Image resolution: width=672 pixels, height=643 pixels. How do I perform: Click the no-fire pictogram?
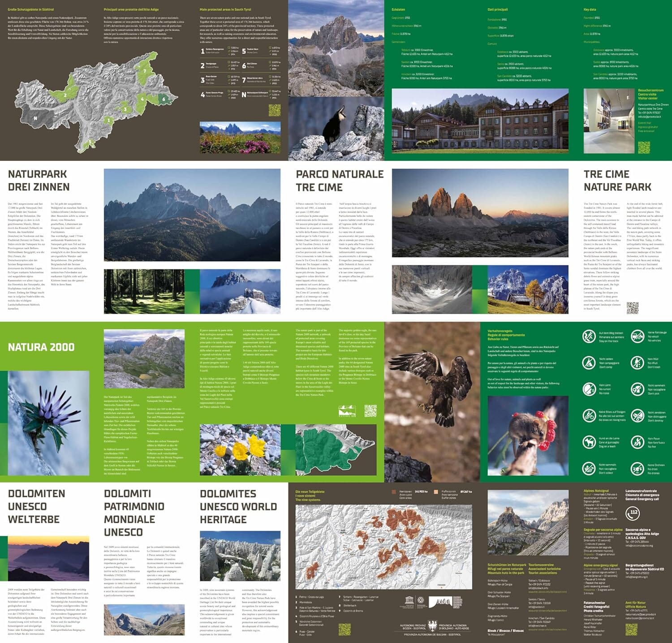coord(638,442)
